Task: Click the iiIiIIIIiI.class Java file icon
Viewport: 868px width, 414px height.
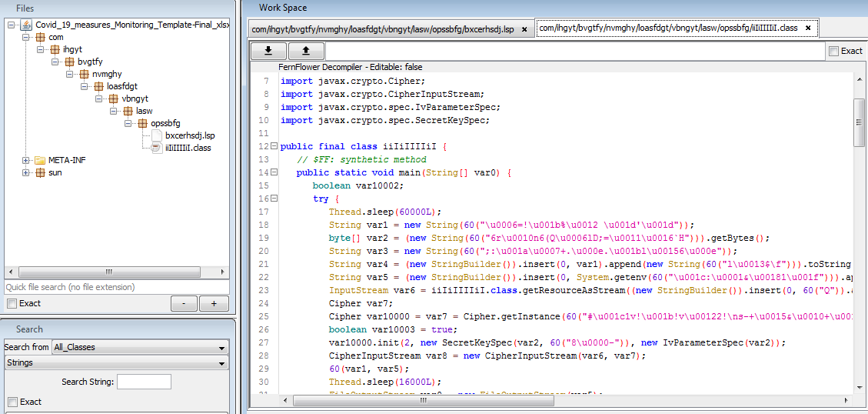Action: click(x=157, y=148)
